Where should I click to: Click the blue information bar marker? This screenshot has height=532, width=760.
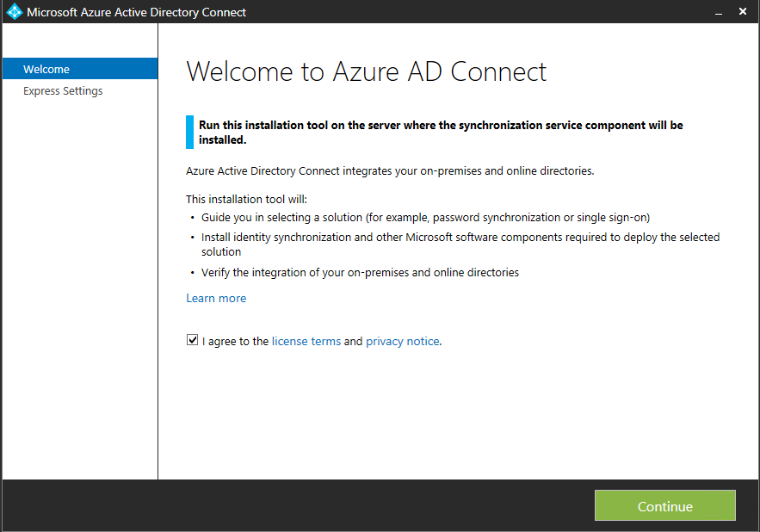pyautogui.click(x=189, y=132)
